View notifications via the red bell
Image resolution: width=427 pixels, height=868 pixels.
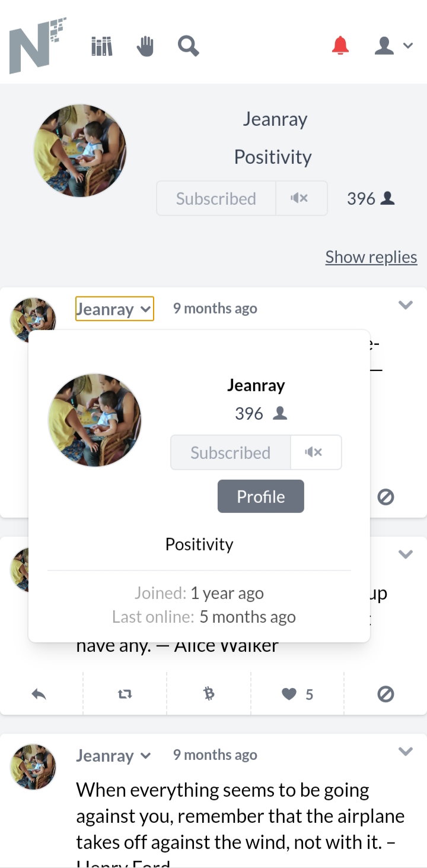(340, 46)
